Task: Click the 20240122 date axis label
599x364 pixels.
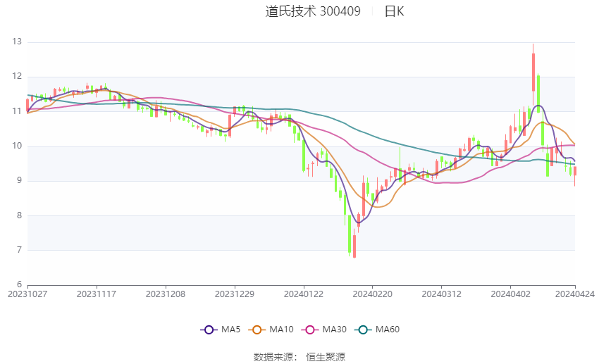Action: 304,294
